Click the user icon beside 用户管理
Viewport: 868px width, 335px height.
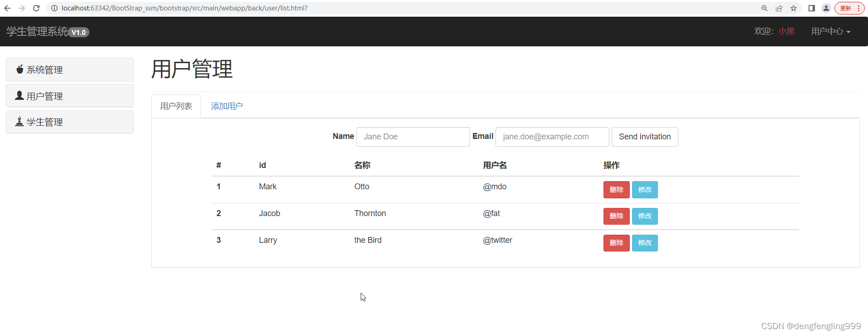point(20,95)
